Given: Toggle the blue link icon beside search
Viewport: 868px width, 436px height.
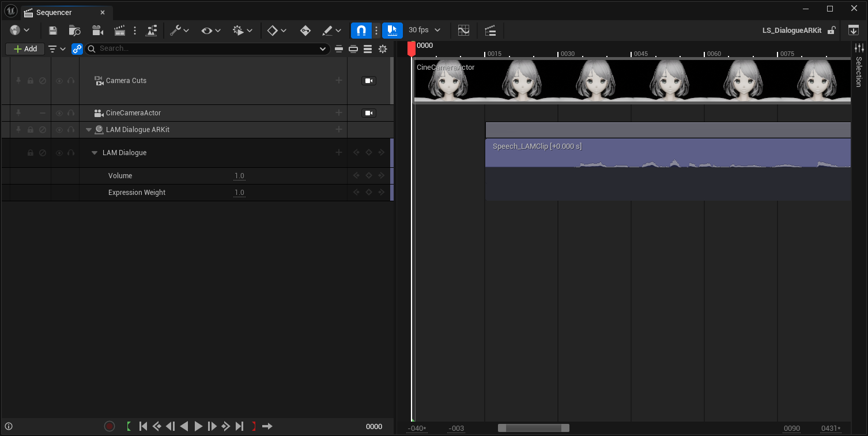Looking at the screenshot, I should click(x=77, y=49).
